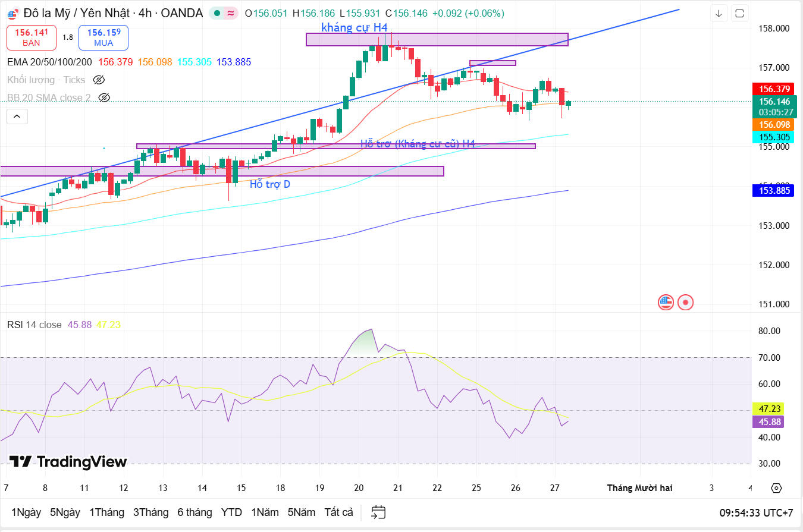Click the green market status dot

[x=218, y=13]
